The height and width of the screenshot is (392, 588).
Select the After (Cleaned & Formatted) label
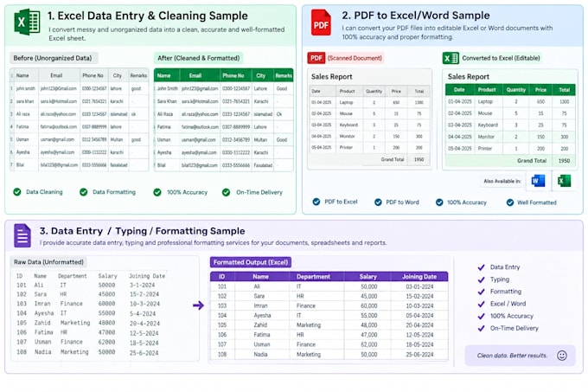pyautogui.click(x=198, y=58)
